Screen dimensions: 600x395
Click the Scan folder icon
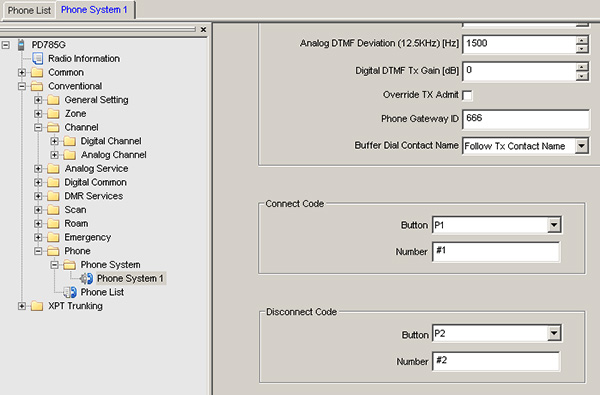(53, 210)
